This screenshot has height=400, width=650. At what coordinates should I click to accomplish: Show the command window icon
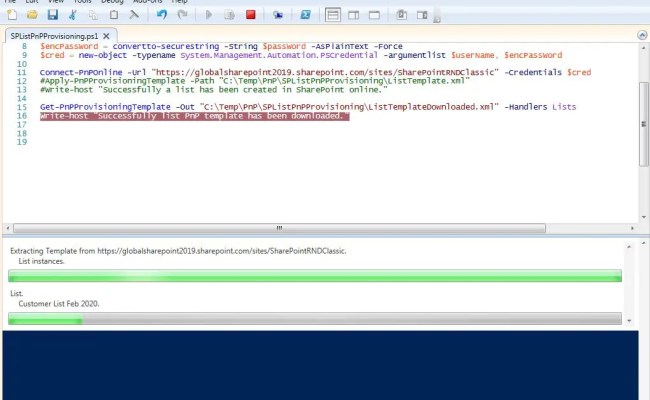point(401,15)
